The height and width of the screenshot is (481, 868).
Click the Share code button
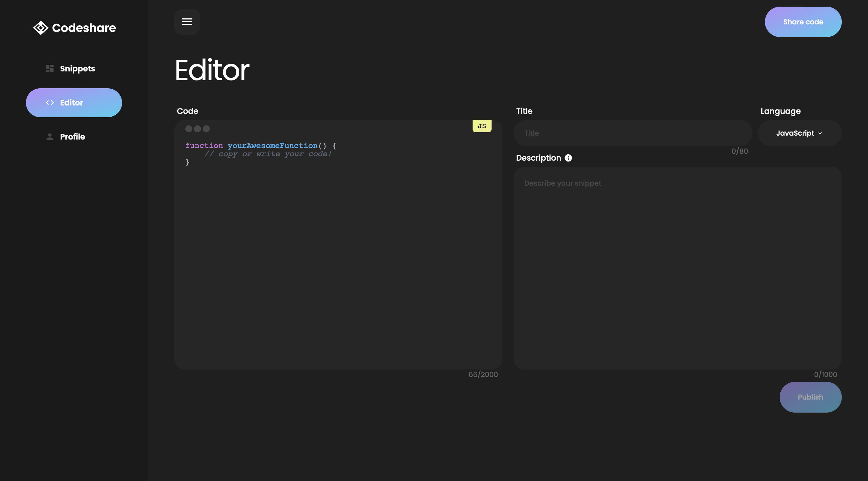pyautogui.click(x=803, y=22)
